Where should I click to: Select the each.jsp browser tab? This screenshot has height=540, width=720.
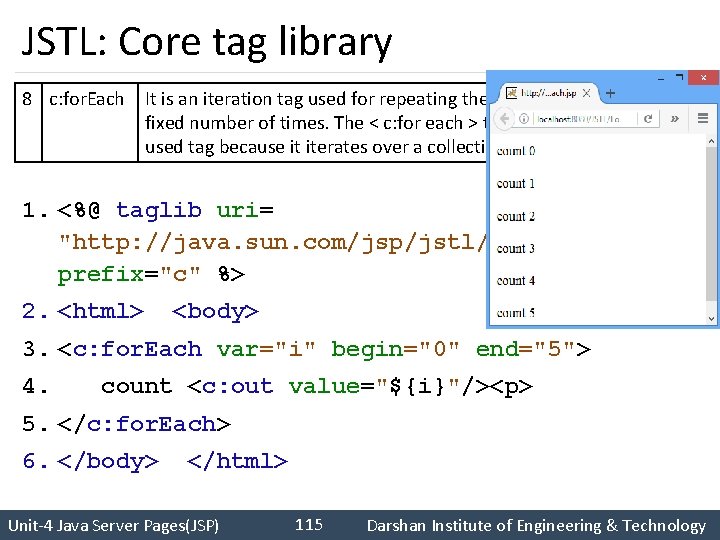[549, 93]
